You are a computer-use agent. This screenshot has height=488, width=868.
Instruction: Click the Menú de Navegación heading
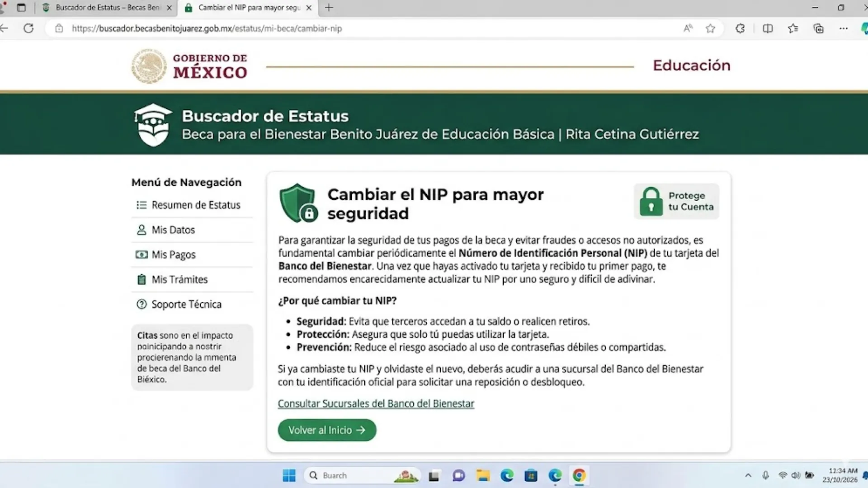tap(186, 183)
